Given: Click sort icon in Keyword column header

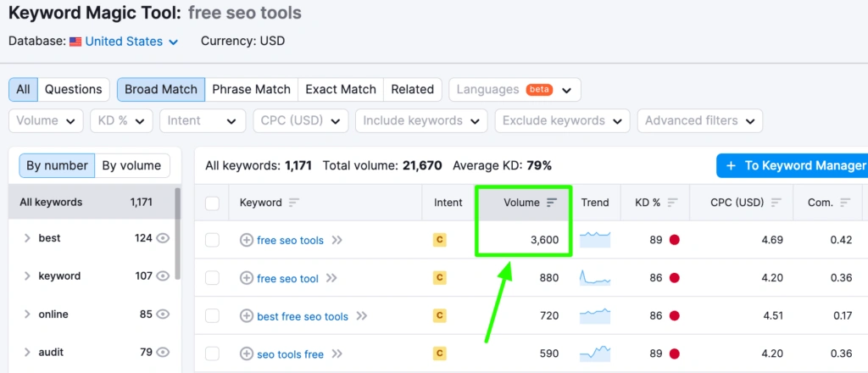Looking at the screenshot, I should click(x=294, y=203).
